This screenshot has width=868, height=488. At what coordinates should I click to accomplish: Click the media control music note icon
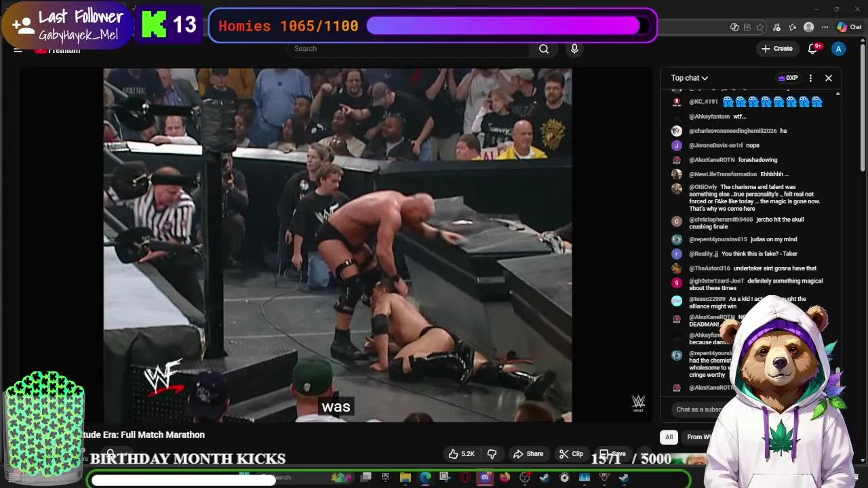click(x=776, y=27)
